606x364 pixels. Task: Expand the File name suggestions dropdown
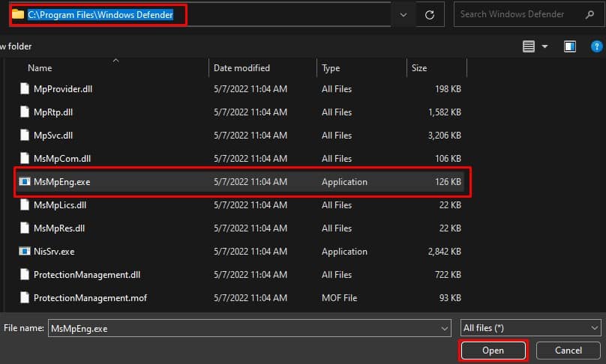coord(444,329)
